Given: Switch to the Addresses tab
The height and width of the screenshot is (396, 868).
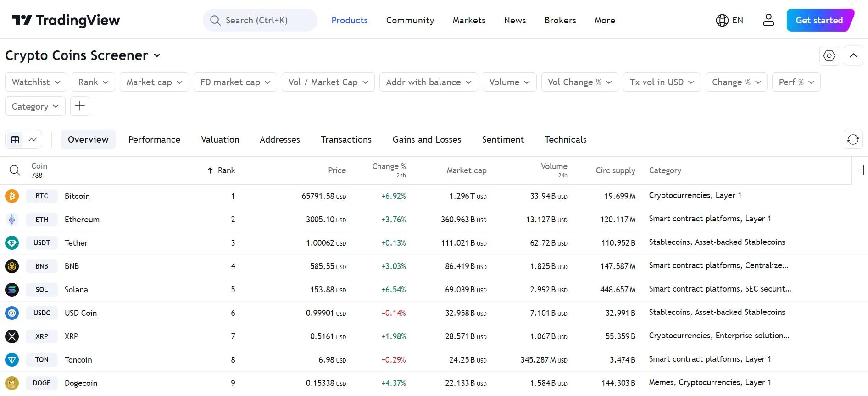Looking at the screenshot, I should 280,140.
